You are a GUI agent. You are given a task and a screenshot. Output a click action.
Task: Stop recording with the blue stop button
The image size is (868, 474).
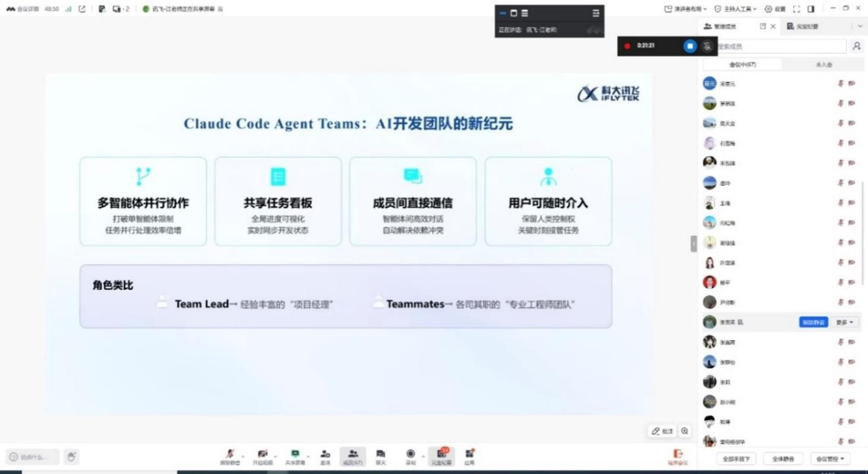point(690,46)
